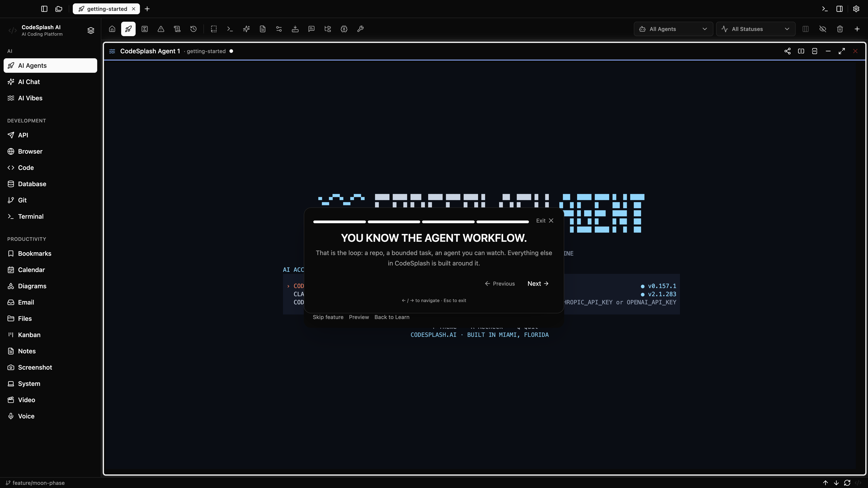Open the warning triangle toolbar icon

[x=161, y=29]
